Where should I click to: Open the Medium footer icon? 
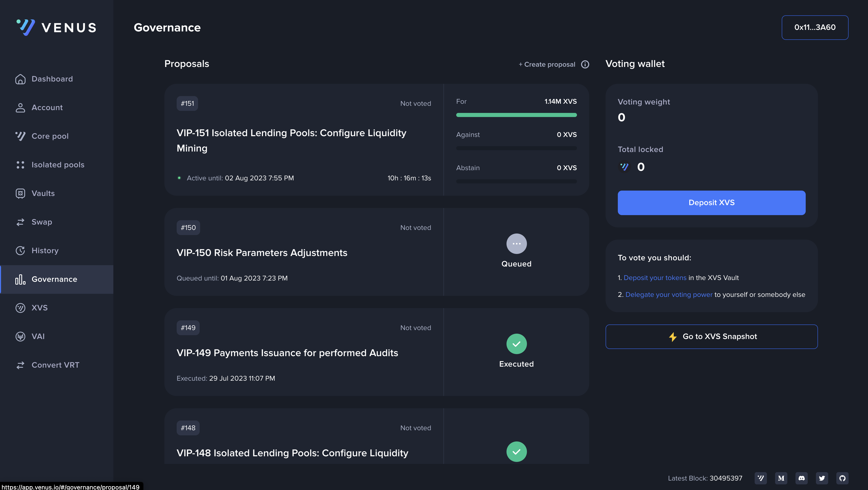781,478
